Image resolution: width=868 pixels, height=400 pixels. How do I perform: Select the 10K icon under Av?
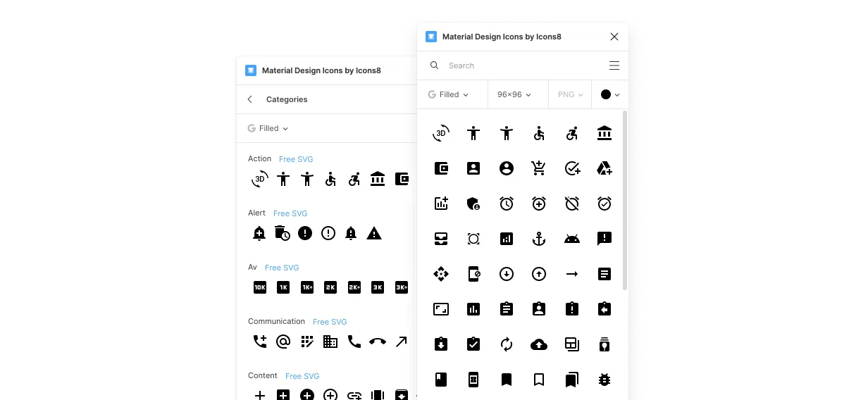260,287
